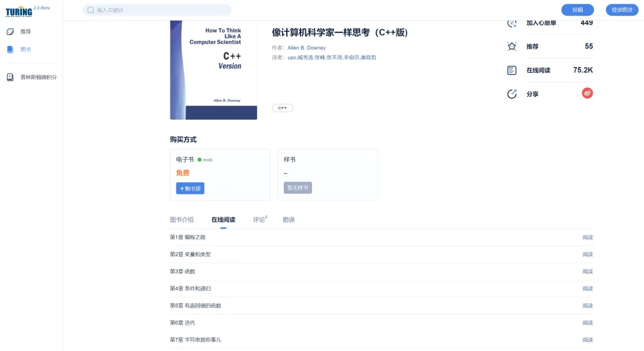Read chapter 第4章 条件和递归 via 阅读
644x351 pixels.
pos(588,288)
